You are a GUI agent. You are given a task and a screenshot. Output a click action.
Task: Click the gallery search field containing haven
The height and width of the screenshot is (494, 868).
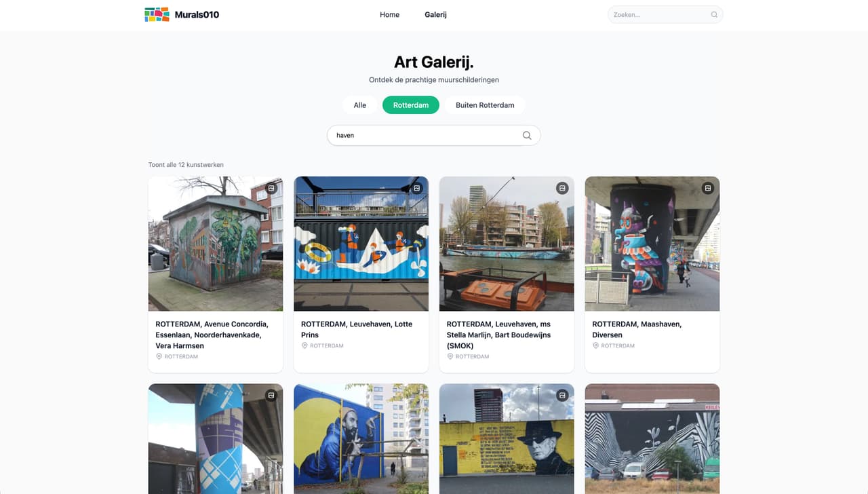[x=434, y=135]
